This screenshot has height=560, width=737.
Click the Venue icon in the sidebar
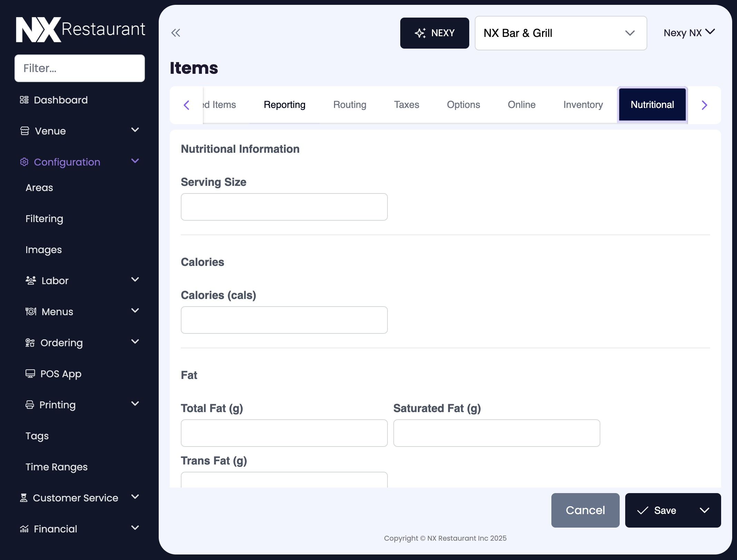coord(24,130)
